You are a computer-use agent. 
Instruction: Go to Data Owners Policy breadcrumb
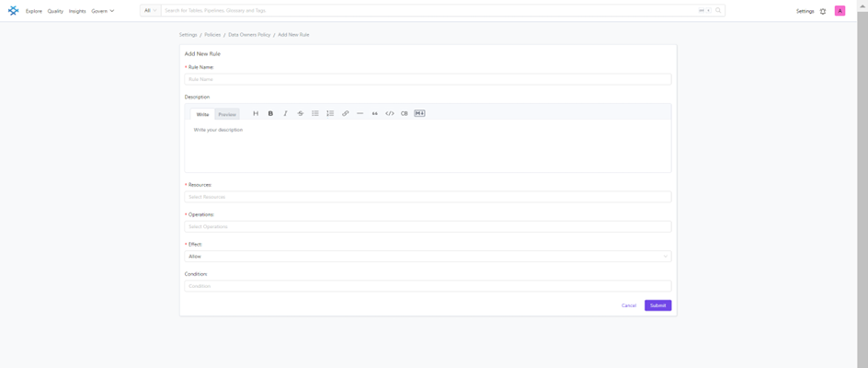pyautogui.click(x=249, y=35)
